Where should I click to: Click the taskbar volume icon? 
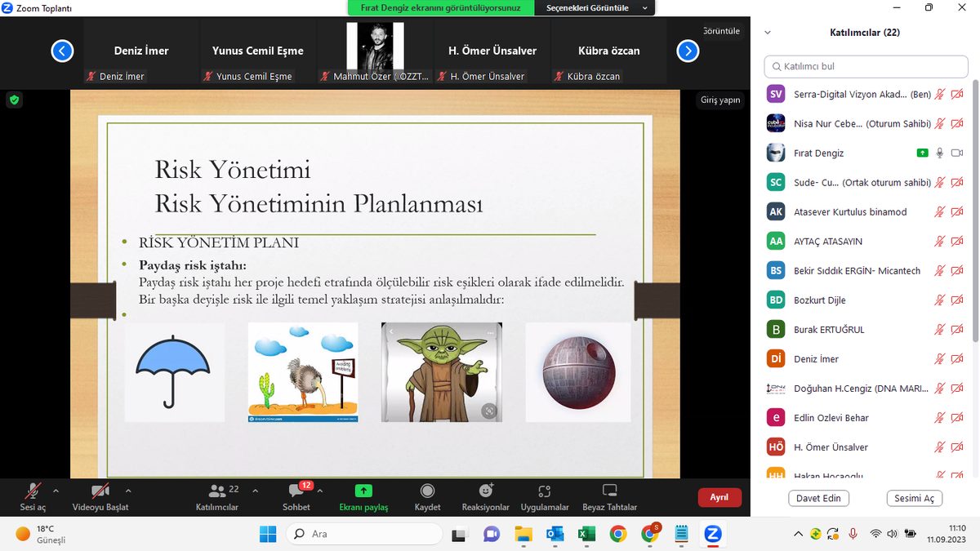point(892,534)
